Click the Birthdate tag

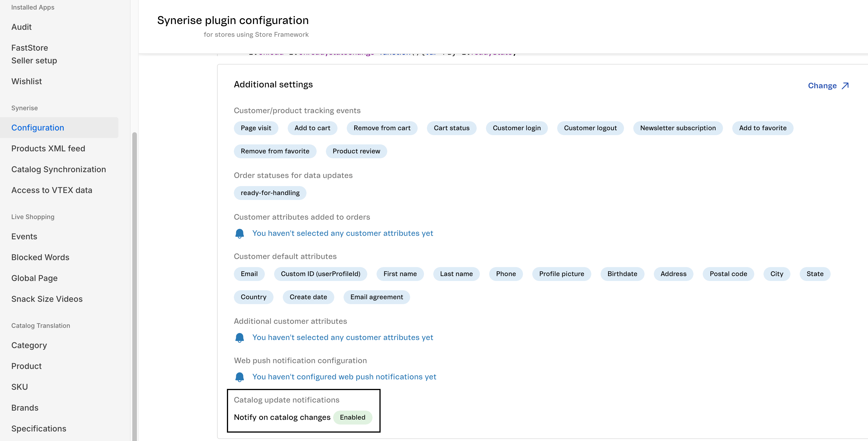622,274
